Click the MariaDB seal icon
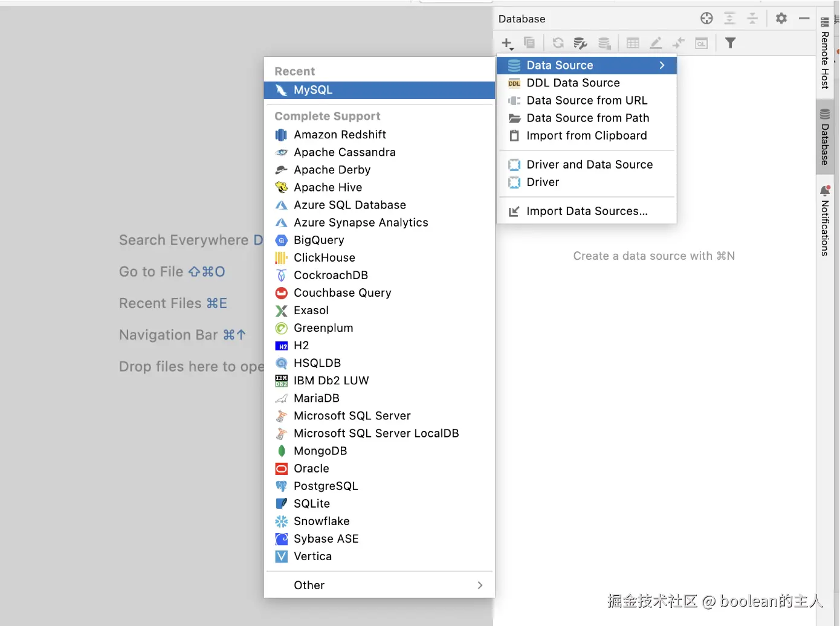 [282, 398]
